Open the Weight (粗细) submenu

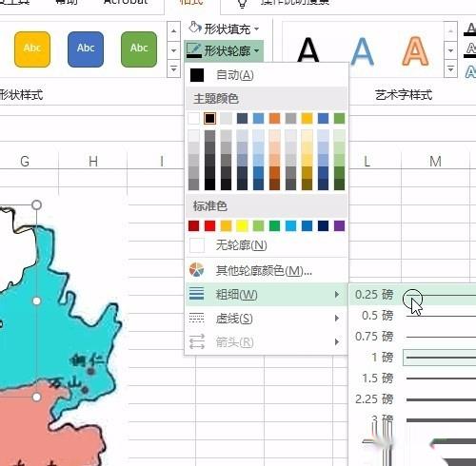pos(266,295)
